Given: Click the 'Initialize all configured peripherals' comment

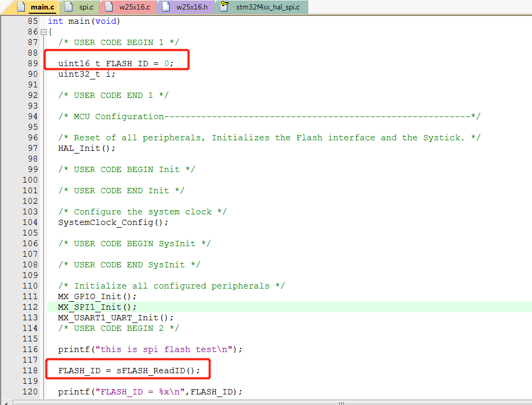Looking at the screenshot, I should (172, 286).
